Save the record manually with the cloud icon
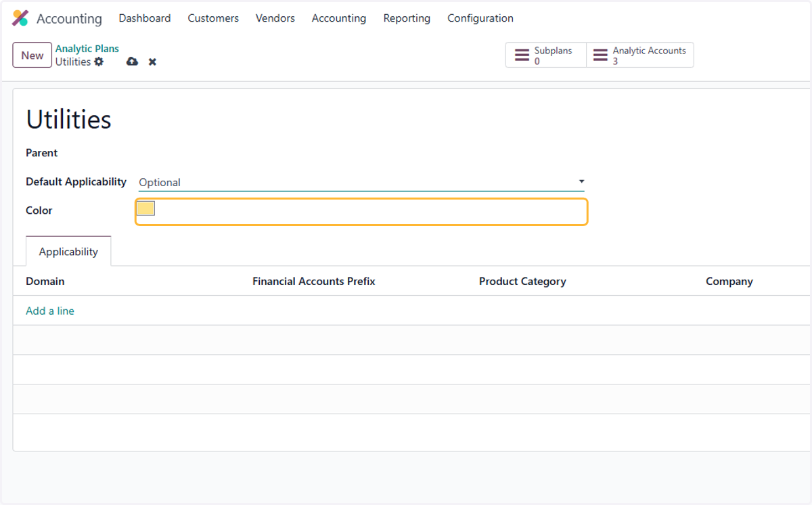Image resolution: width=812 pixels, height=505 pixels. 132,62
